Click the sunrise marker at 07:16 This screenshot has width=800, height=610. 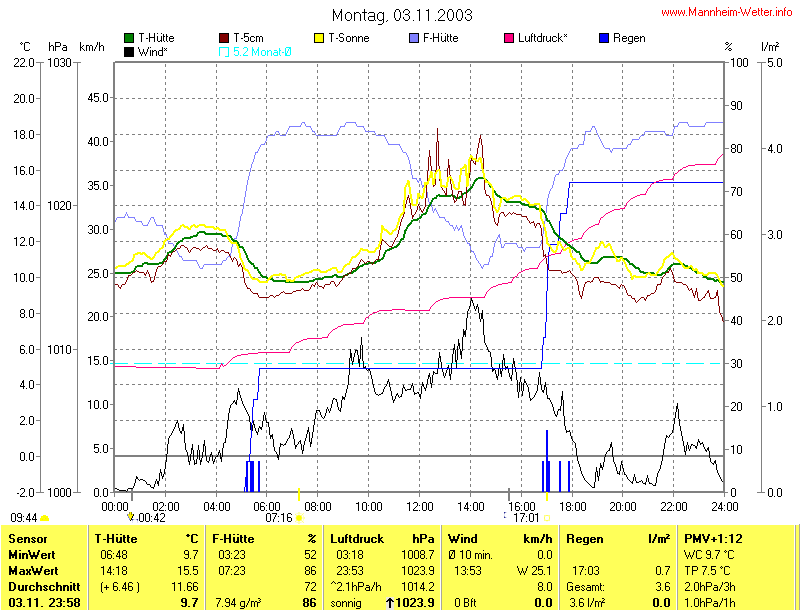(x=299, y=518)
